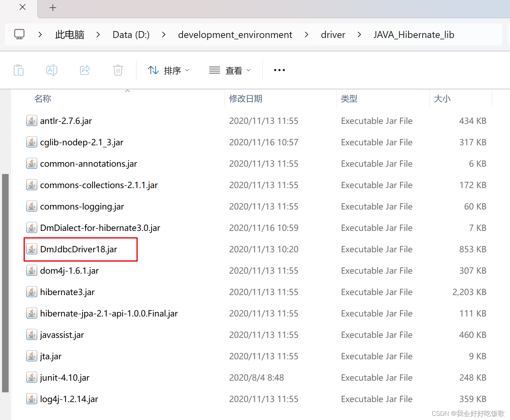Click jar icon of commons-logging.jar

coord(32,206)
